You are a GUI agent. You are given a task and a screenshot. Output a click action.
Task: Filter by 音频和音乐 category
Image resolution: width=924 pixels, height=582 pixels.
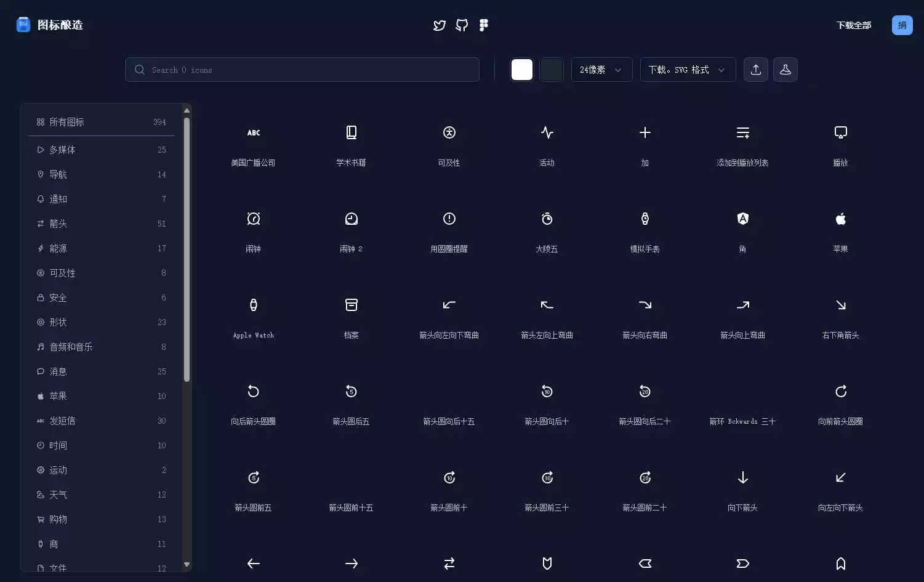(102, 347)
